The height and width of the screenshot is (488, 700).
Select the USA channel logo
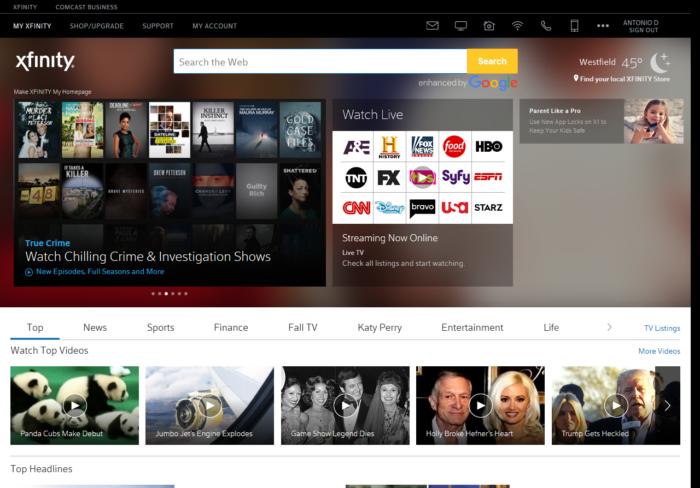click(x=455, y=208)
